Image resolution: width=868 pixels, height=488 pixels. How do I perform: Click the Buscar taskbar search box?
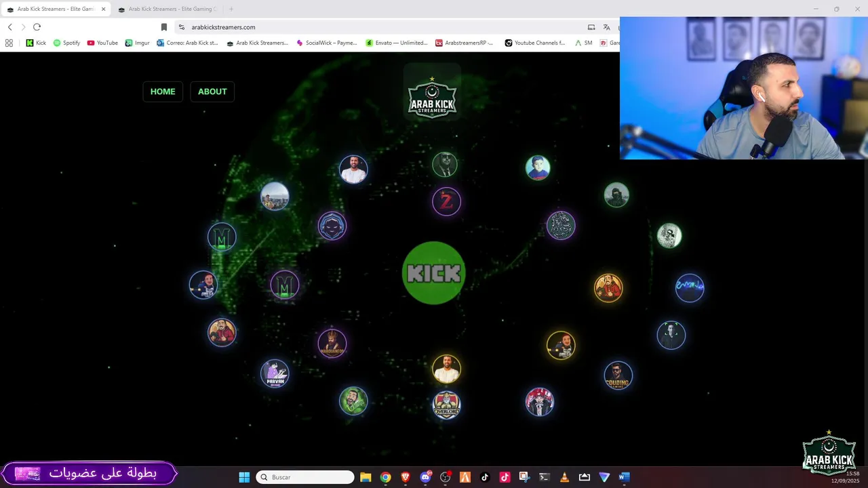coord(305,477)
